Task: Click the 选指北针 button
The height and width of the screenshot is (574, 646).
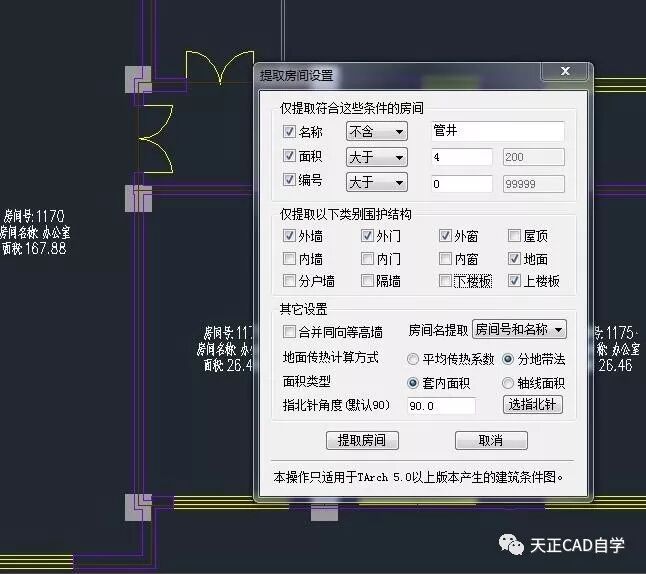Action: click(x=533, y=405)
